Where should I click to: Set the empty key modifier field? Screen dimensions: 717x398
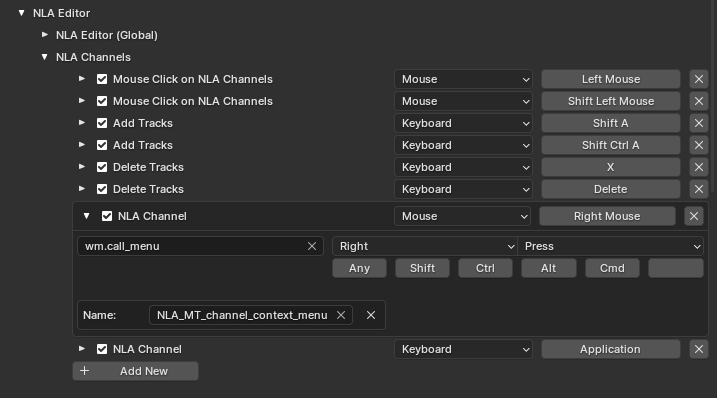point(676,268)
